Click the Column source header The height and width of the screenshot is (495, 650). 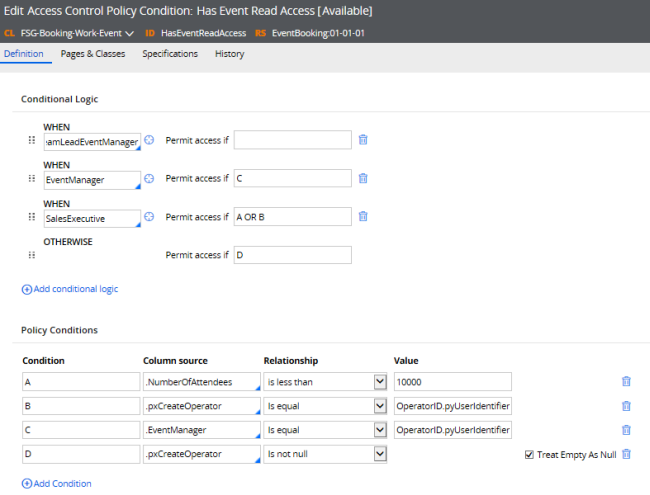(x=175, y=361)
